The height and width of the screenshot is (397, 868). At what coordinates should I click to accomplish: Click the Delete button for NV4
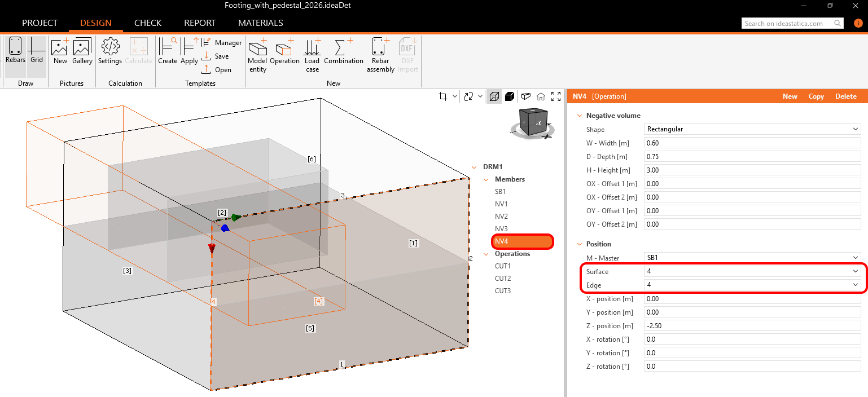[845, 96]
